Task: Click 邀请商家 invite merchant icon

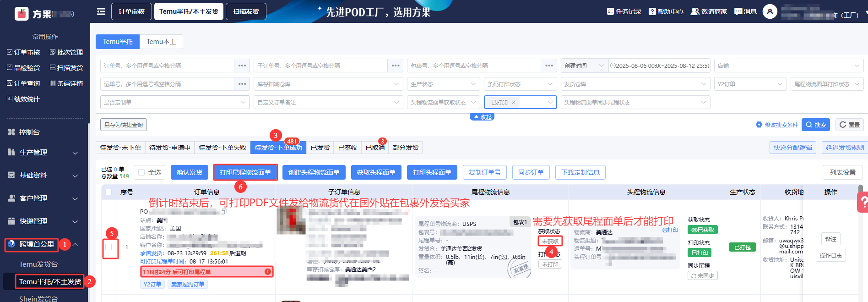Action: [x=695, y=11]
